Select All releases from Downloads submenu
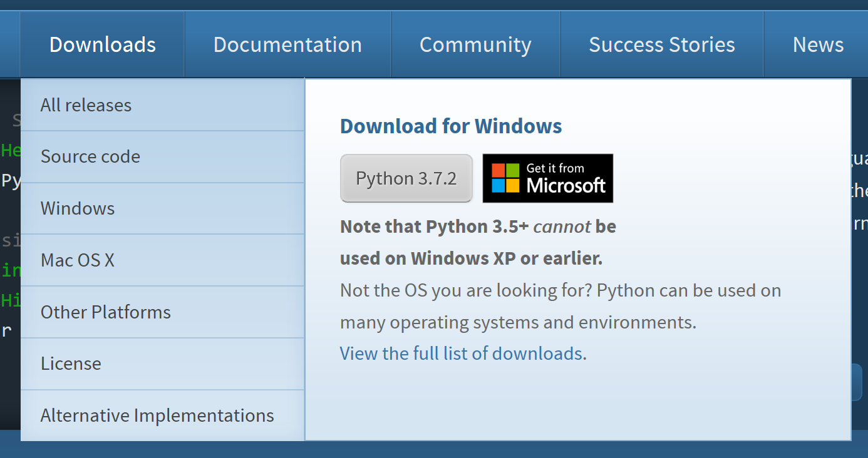 tap(163, 105)
